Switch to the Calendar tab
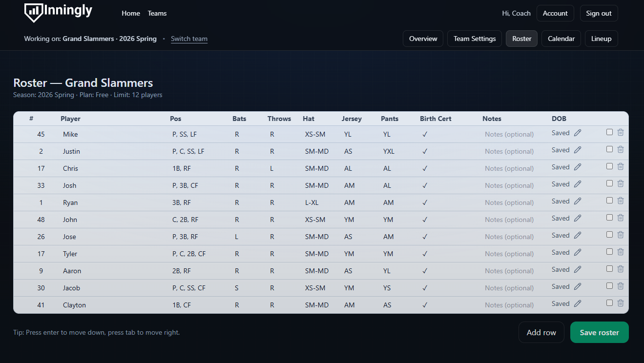This screenshot has height=363, width=644. click(x=561, y=38)
